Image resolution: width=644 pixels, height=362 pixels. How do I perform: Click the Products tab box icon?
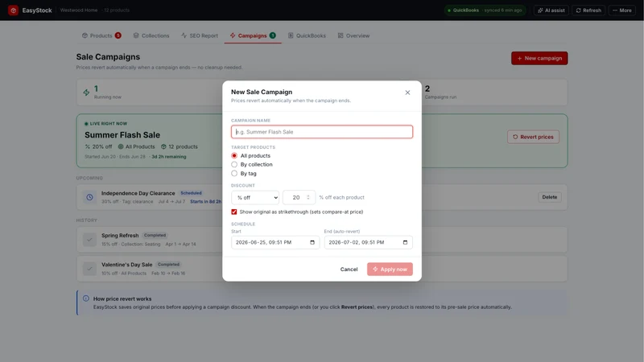[85, 35]
